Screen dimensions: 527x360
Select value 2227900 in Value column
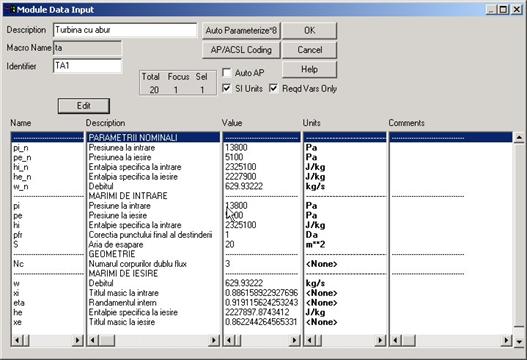(x=241, y=177)
